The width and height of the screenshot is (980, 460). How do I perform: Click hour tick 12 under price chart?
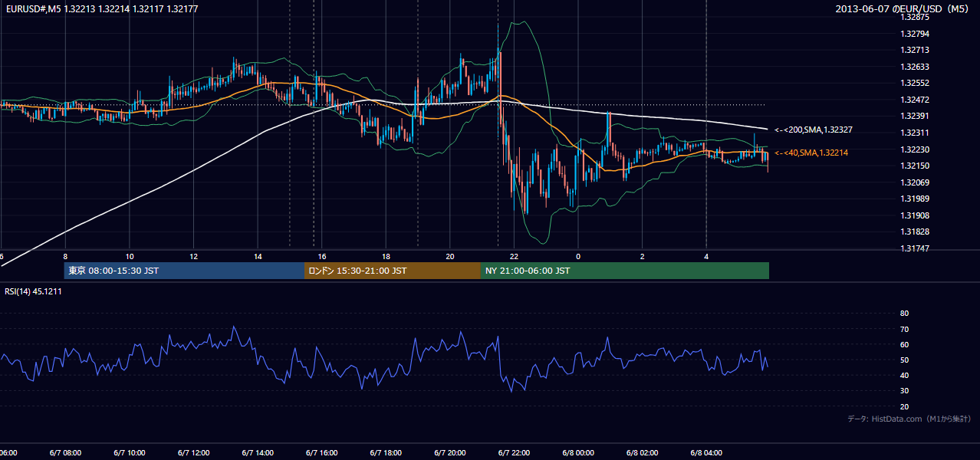193,256
